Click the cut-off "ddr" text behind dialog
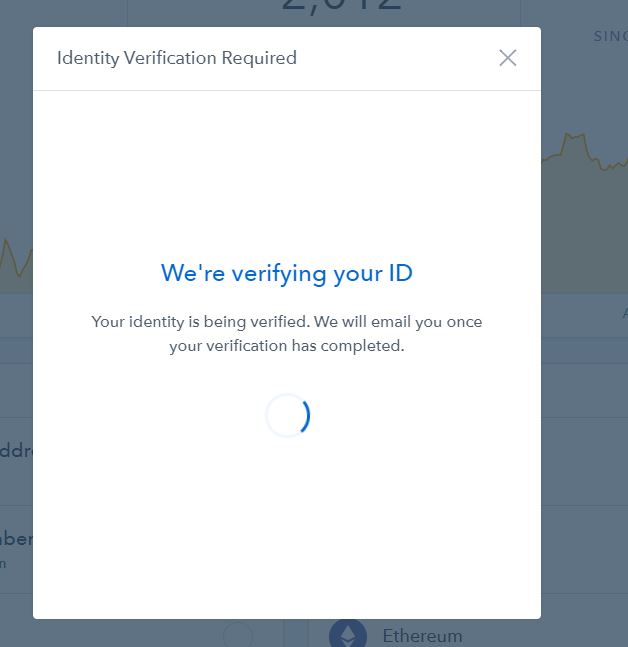Image resolution: width=628 pixels, height=647 pixels. tap(16, 450)
